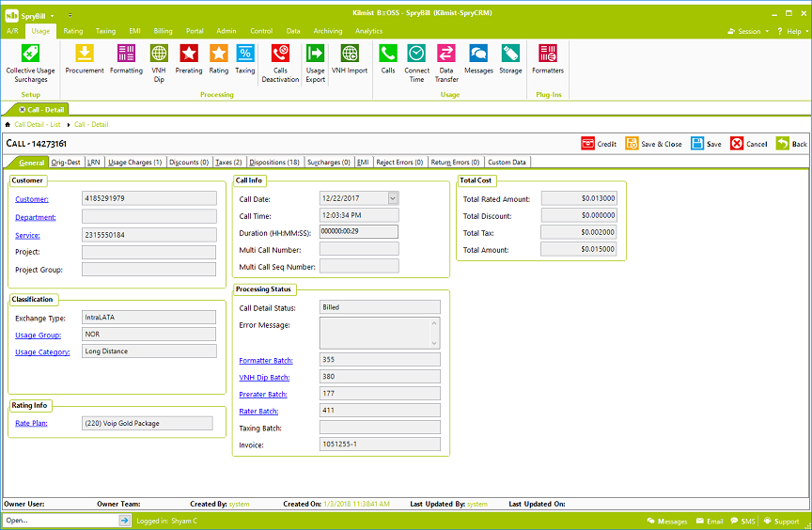812x530 pixels.
Task: Open the Analytics ribbon tab
Action: click(x=368, y=31)
